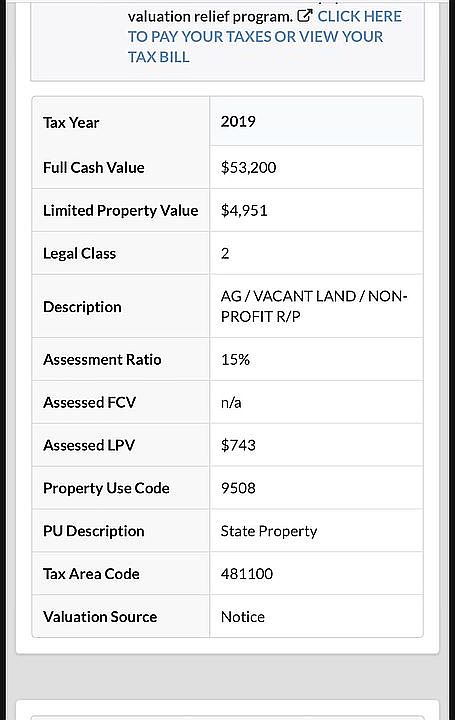Click the Tax Year row label

coord(71,123)
